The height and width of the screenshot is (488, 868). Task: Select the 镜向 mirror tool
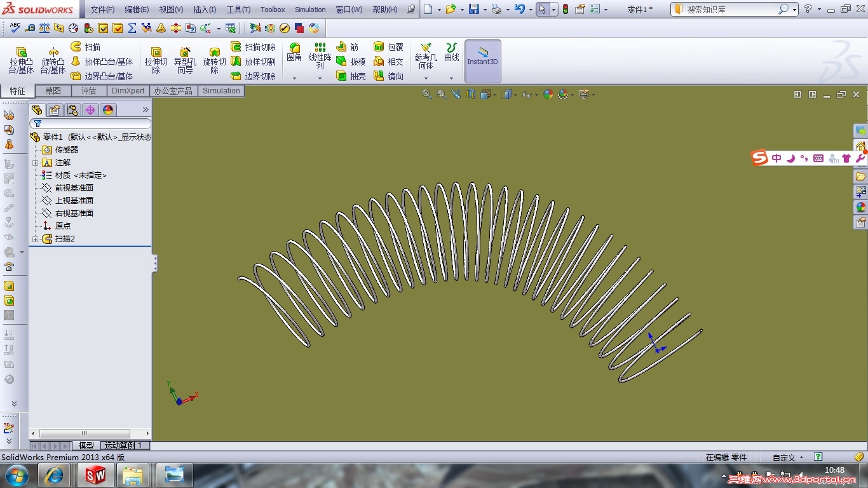pos(388,76)
